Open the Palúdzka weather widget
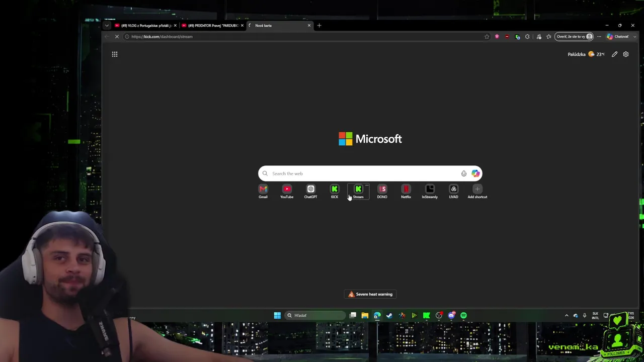Image resolution: width=644 pixels, height=362 pixels. click(586, 54)
